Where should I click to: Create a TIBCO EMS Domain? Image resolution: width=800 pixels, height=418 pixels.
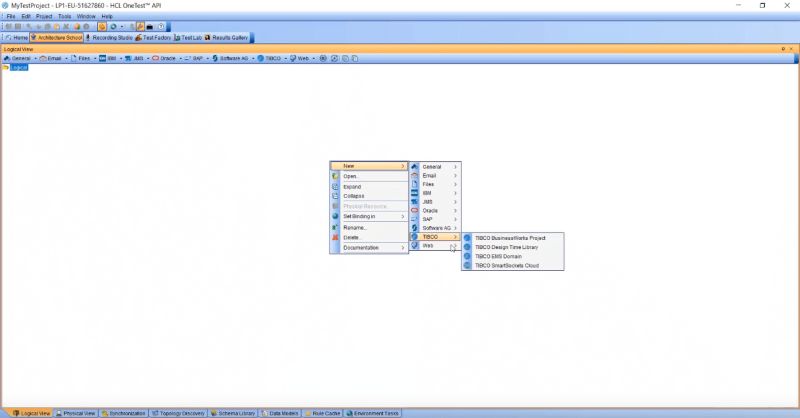coord(513,256)
